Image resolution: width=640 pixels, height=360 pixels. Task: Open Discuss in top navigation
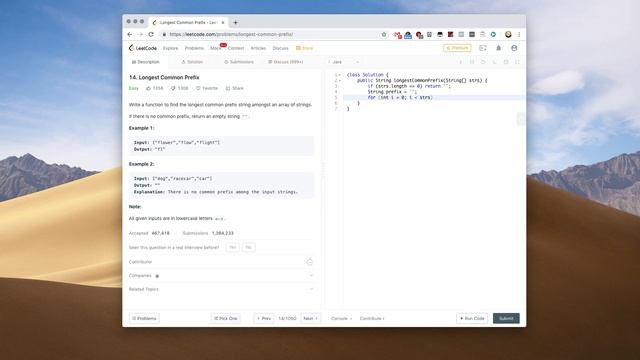click(x=280, y=48)
